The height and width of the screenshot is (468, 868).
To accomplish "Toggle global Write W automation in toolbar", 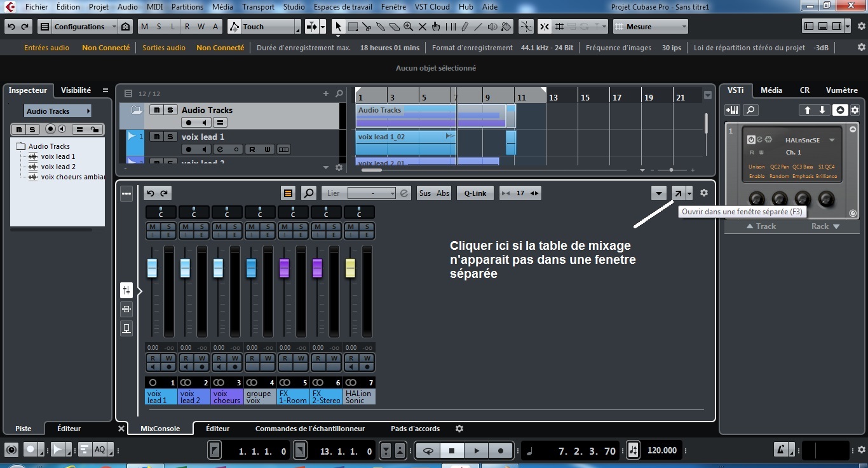I will (201, 27).
